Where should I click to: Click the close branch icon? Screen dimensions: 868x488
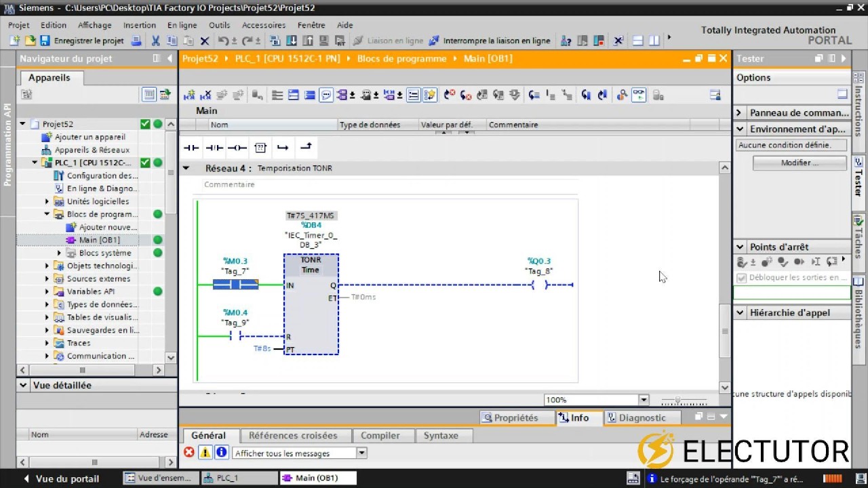306,147
